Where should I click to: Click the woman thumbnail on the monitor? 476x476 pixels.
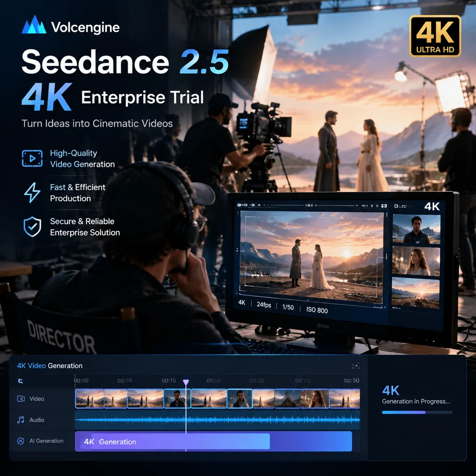tap(416, 261)
